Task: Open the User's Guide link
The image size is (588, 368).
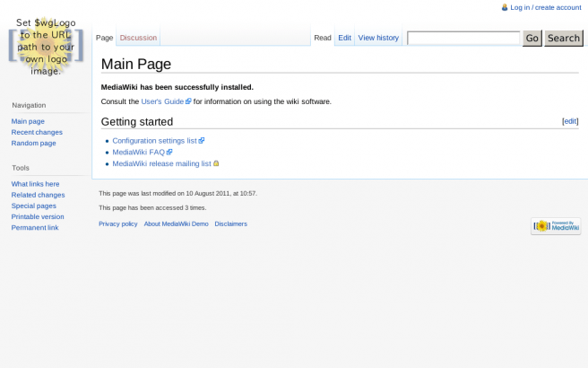Action: point(162,101)
